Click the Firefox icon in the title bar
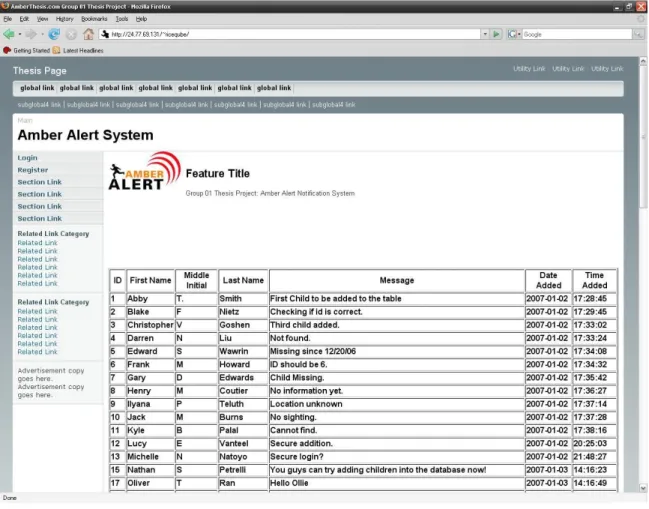Viewport: 649px width, 509px height. coord(5,6)
